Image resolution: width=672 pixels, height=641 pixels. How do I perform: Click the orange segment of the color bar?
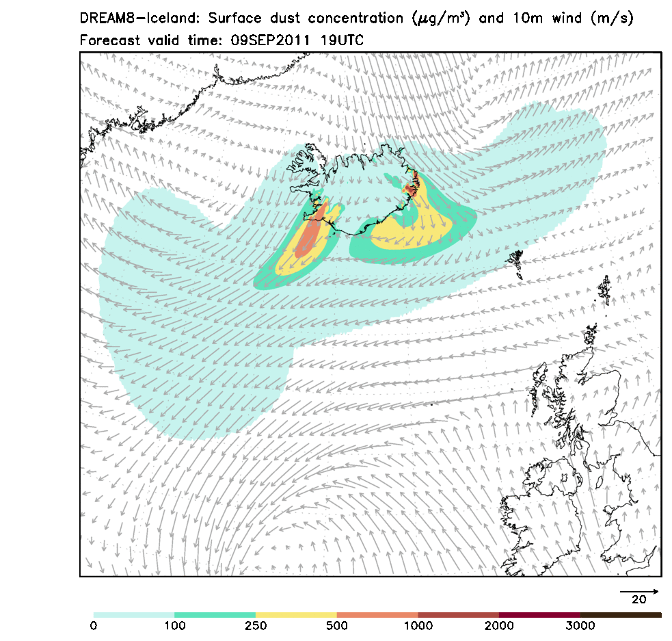click(x=377, y=615)
